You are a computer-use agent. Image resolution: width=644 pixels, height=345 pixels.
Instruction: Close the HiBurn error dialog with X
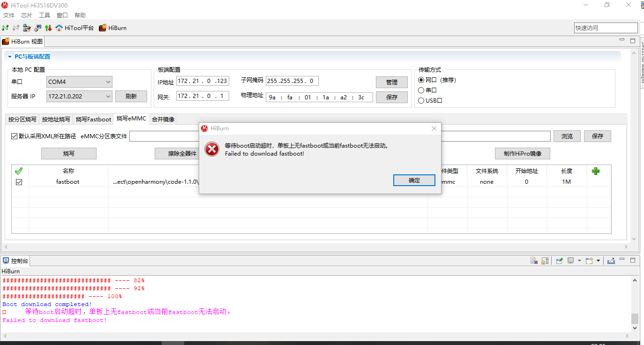point(434,128)
